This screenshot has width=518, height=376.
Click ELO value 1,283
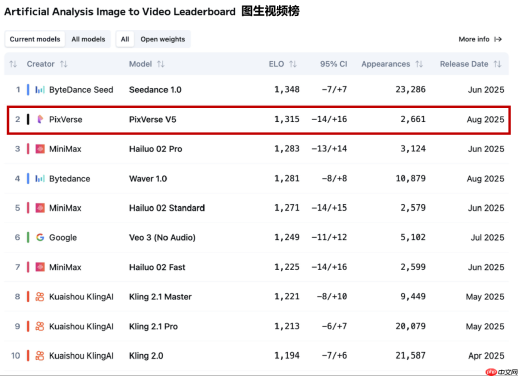point(287,149)
